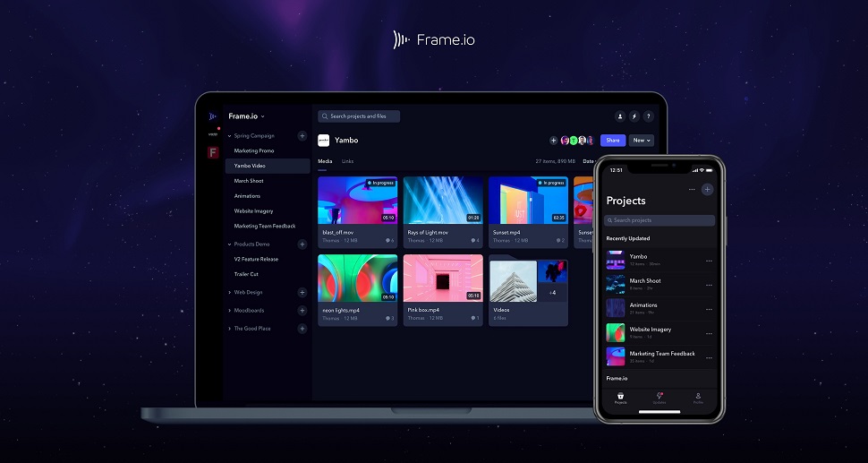
Task: Open the help question mark icon
Action: [x=649, y=116]
